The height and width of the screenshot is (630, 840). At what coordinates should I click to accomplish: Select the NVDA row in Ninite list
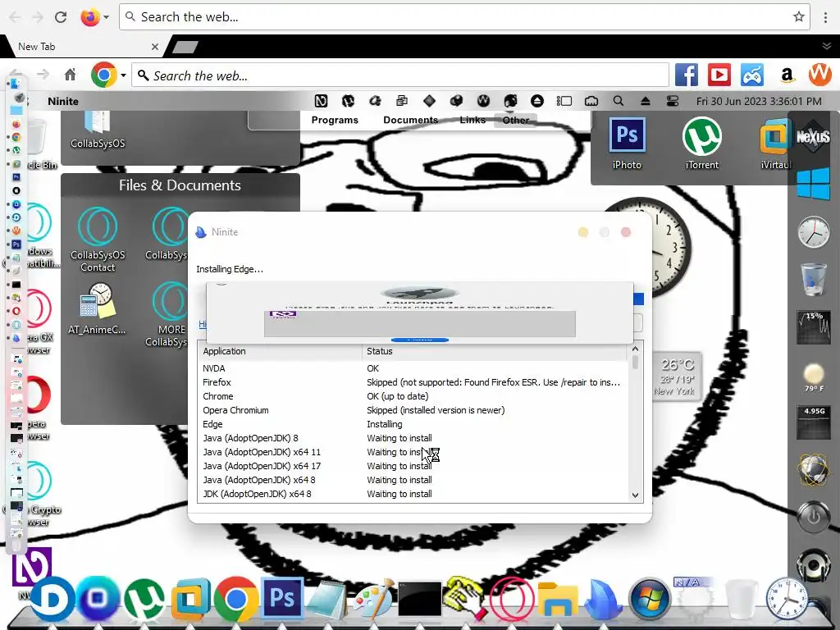[x=413, y=368]
